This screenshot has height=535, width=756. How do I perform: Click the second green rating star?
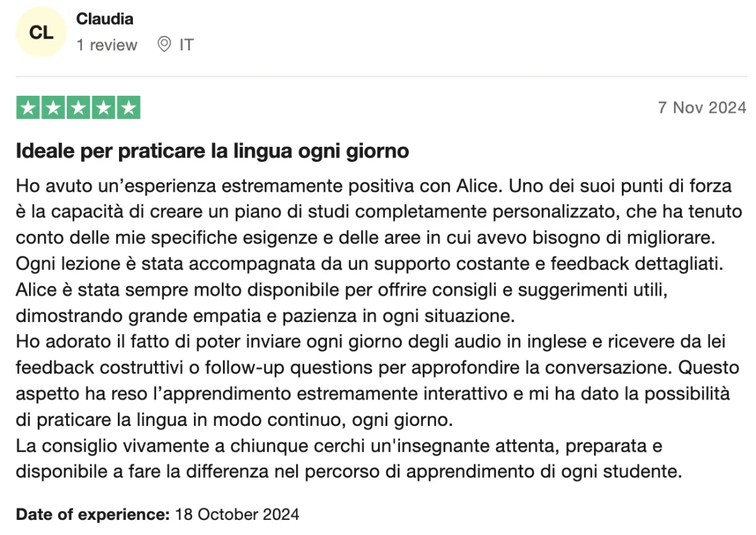click(x=53, y=108)
